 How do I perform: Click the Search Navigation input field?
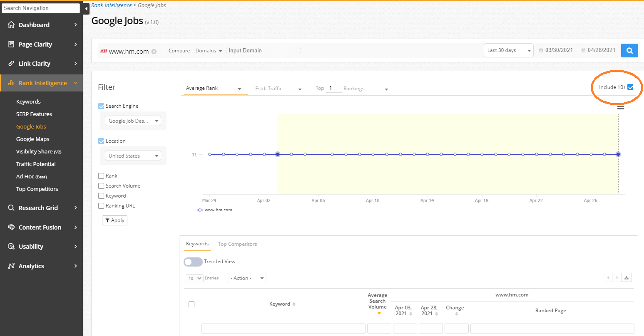pos(40,8)
